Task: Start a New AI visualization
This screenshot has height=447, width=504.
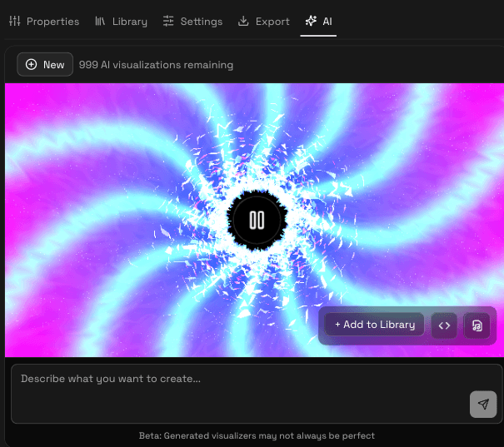Action: point(45,65)
